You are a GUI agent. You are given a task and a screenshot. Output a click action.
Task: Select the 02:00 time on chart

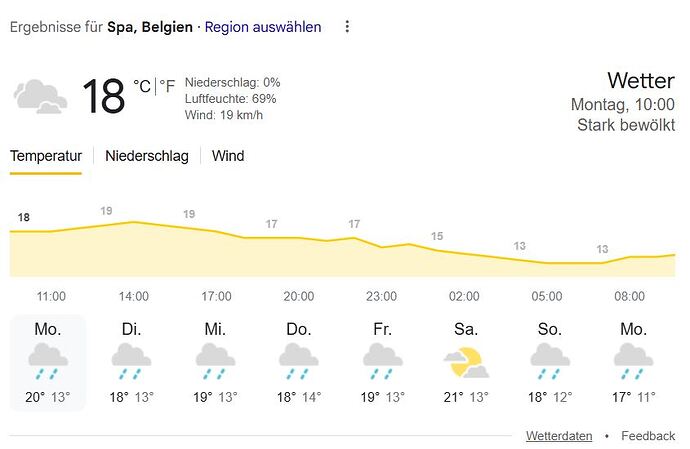point(464,296)
